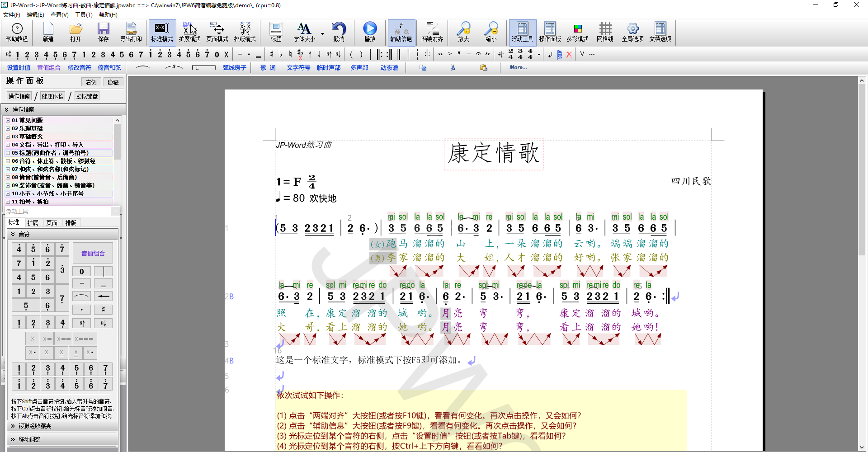868x452 pixels.
Task: Open time signature dropdown arrow
Action: point(539,55)
